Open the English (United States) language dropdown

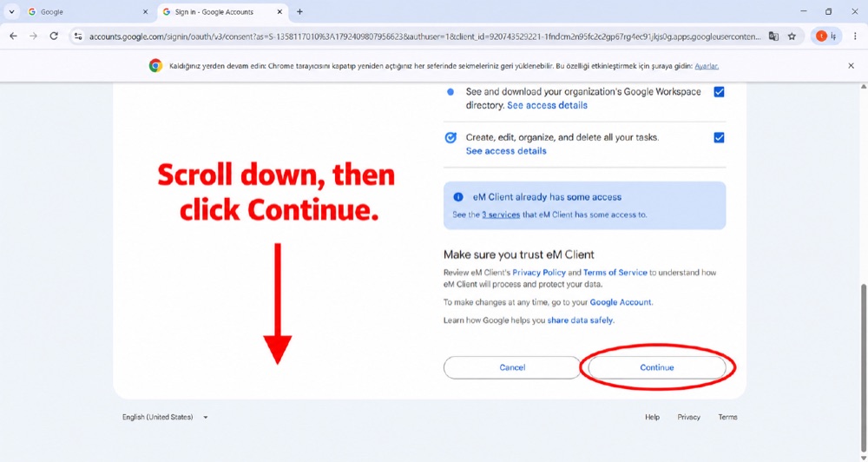[x=165, y=417]
